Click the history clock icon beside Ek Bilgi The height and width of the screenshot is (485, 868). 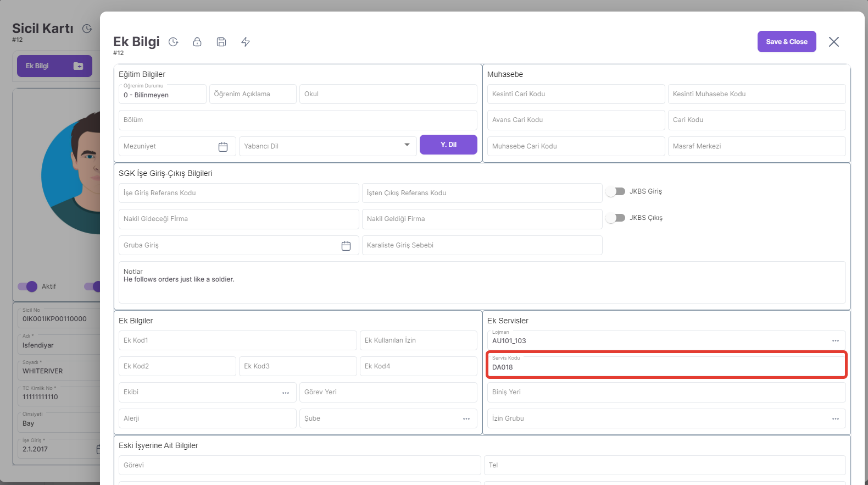pyautogui.click(x=174, y=42)
